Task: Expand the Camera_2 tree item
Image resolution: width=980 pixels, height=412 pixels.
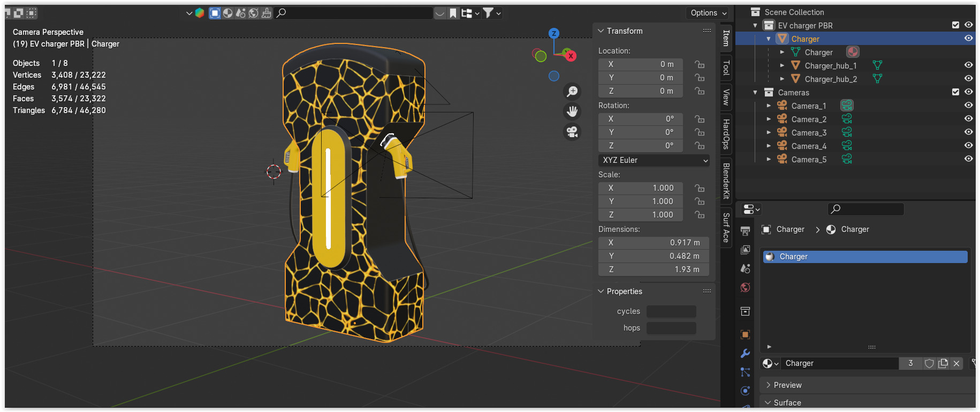Action: click(x=769, y=119)
